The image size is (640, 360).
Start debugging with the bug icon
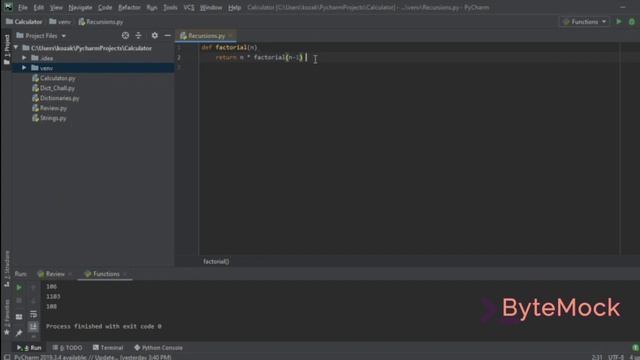pyautogui.click(x=632, y=22)
